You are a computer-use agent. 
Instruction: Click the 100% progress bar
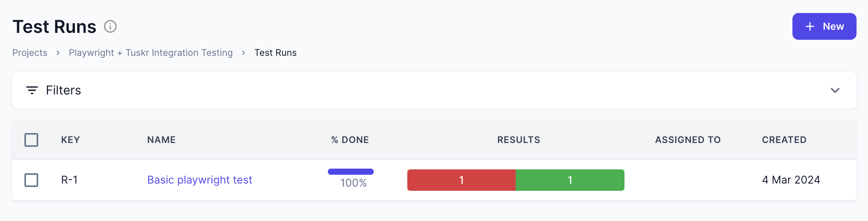point(350,172)
